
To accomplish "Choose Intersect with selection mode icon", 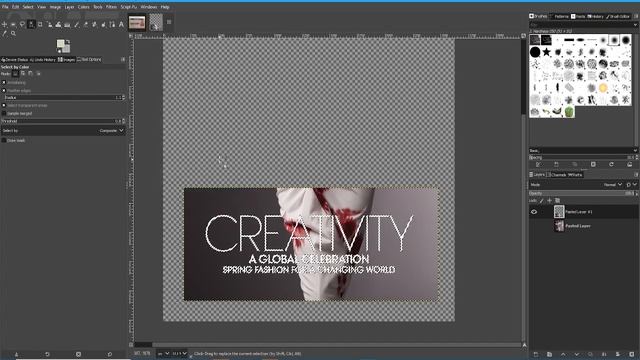I will 38,74.
